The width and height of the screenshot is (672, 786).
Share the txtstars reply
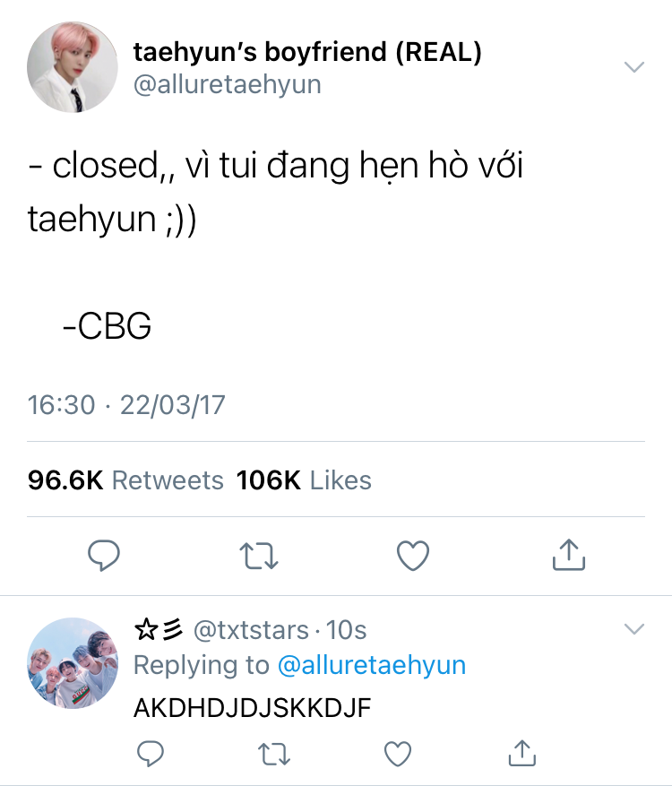click(522, 753)
